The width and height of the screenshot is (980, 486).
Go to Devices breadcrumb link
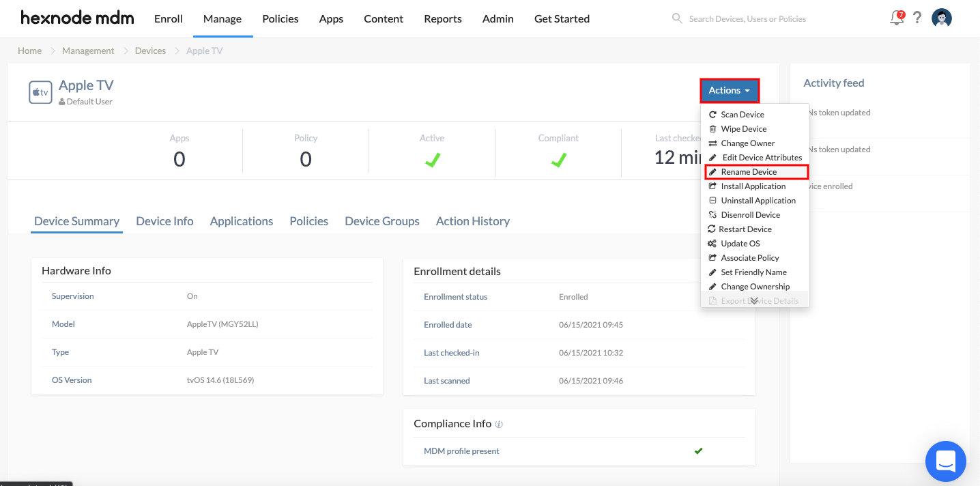click(x=150, y=51)
